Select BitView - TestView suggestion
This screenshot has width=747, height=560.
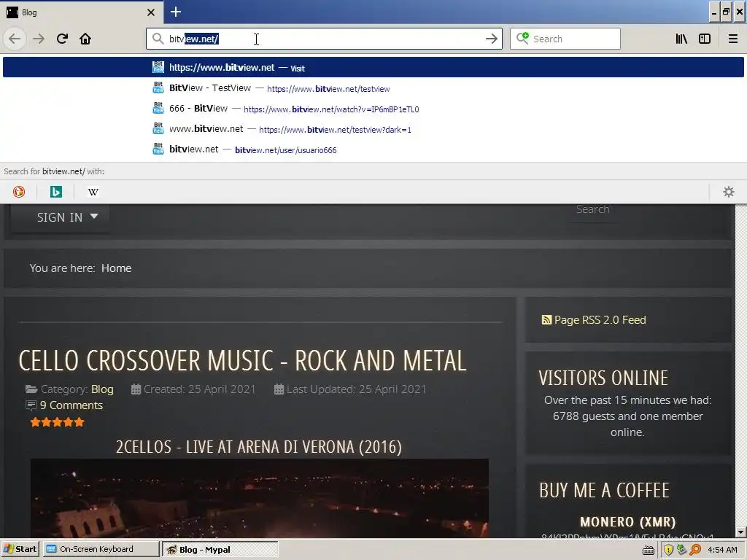(373, 88)
